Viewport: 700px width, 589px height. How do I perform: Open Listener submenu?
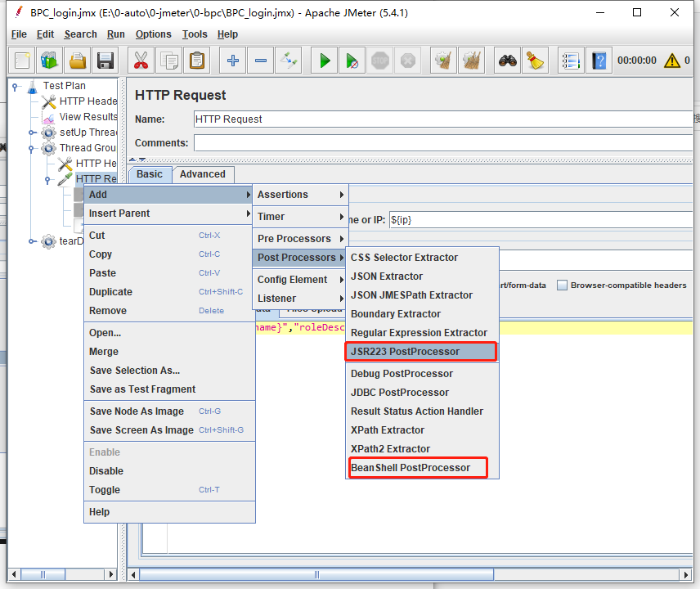tap(300, 299)
